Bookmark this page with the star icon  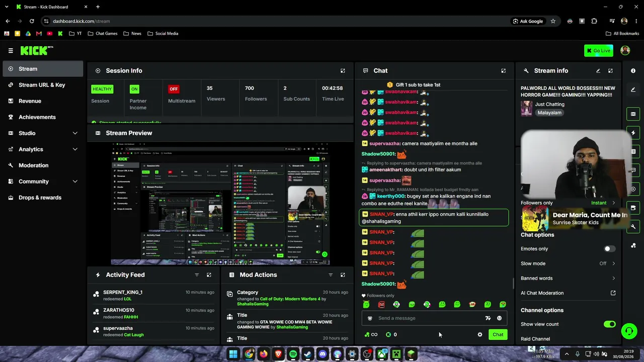[553, 21]
